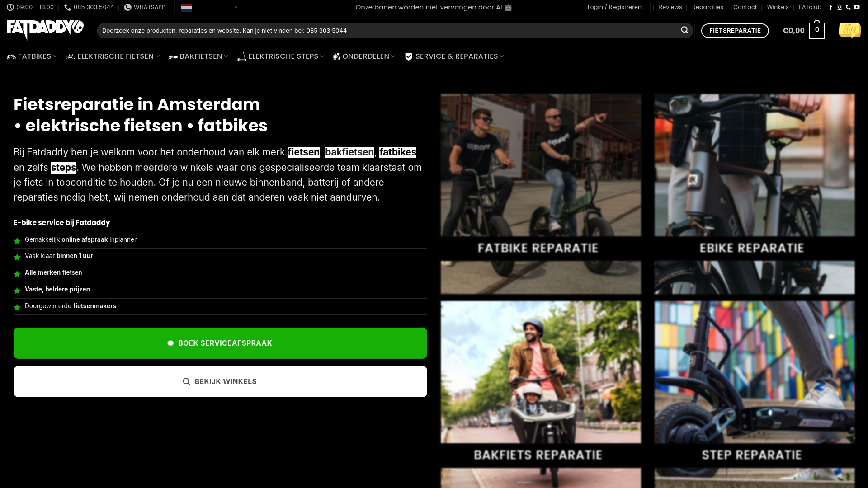Click the 'Vaste, heldere prijzen' list item
This screenshot has height=488, width=868.
[220, 290]
